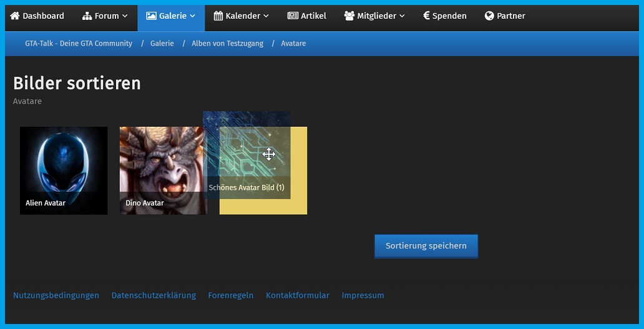644x329 pixels.
Task: Expand the Mitglieder dropdown arrow
Action: (402, 16)
